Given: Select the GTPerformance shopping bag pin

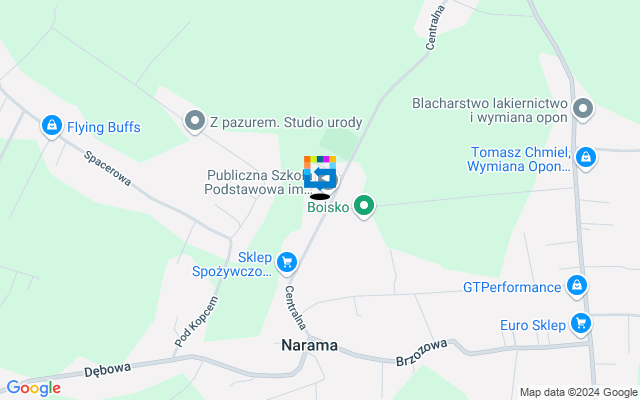Looking at the screenshot, I should (577, 285).
